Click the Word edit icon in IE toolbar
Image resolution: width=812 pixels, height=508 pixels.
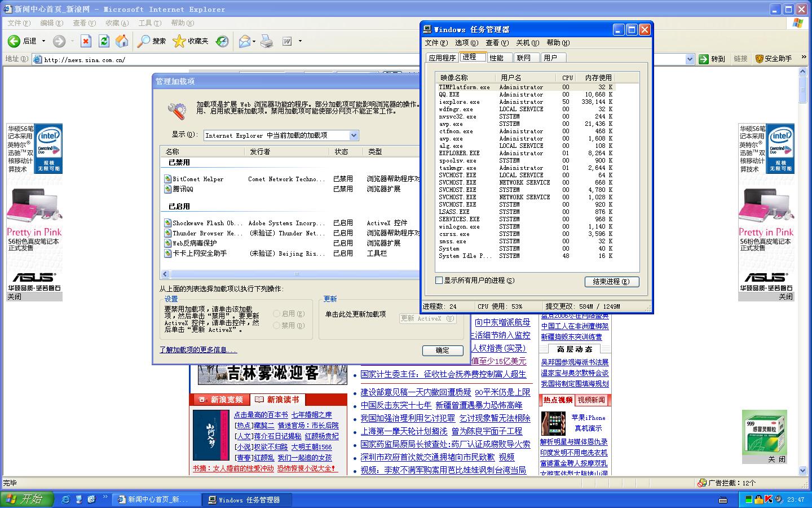coord(287,41)
